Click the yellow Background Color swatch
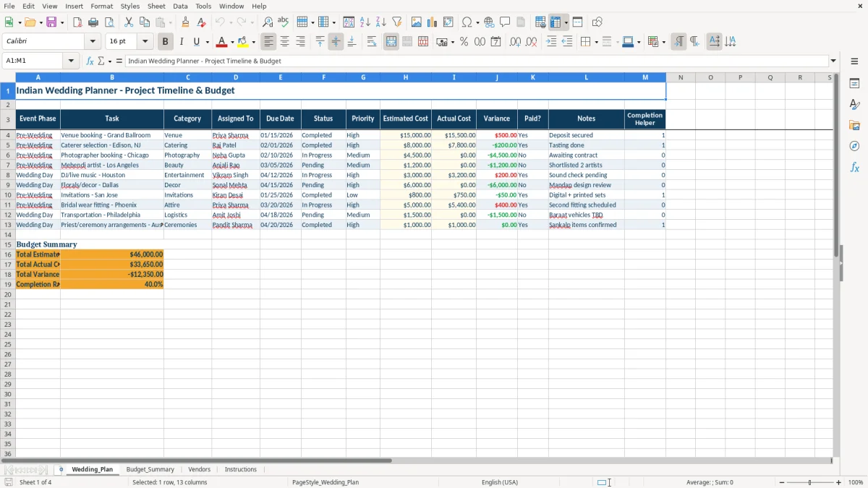 pyautogui.click(x=242, y=42)
